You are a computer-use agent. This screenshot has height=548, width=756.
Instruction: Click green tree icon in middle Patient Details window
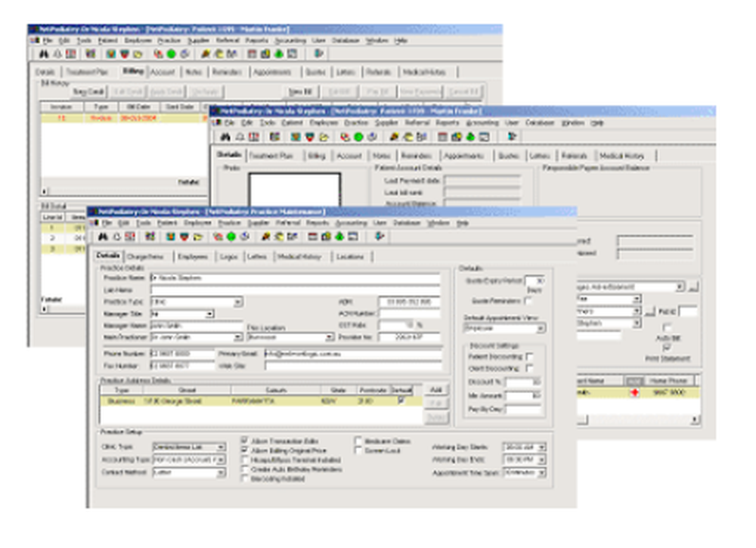click(x=470, y=137)
